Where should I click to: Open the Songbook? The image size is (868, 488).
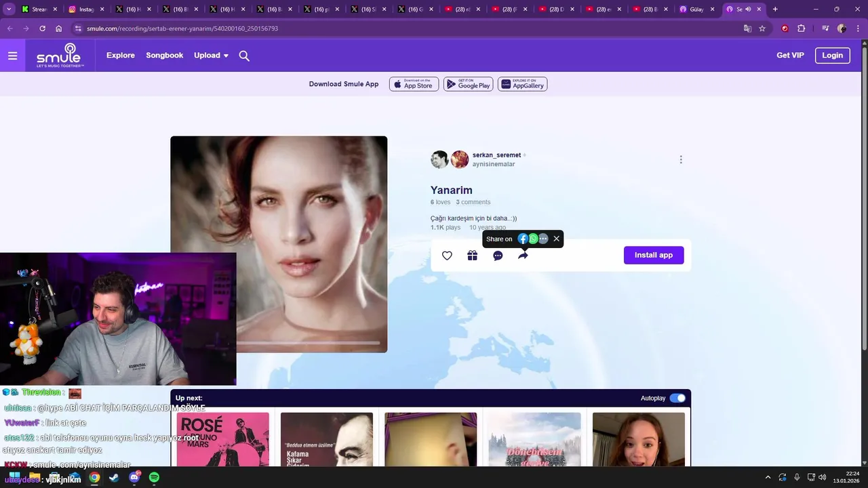(165, 56)
